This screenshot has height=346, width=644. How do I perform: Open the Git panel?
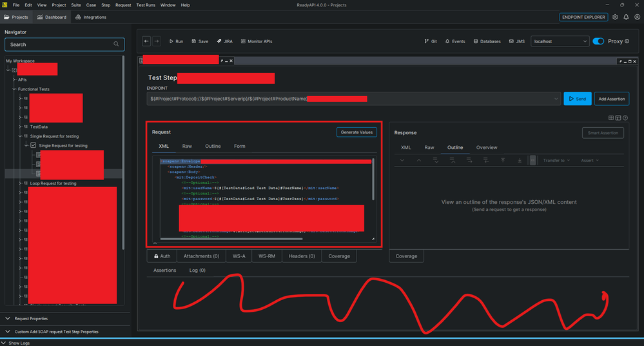point(431,41)
